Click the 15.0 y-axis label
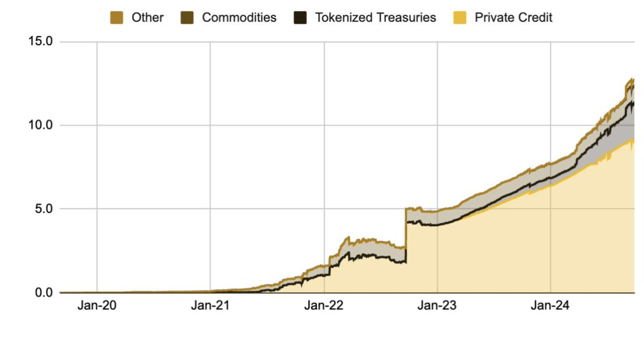Screen dimensions: 644x338 pyautogui.click(x=41, y=42)
